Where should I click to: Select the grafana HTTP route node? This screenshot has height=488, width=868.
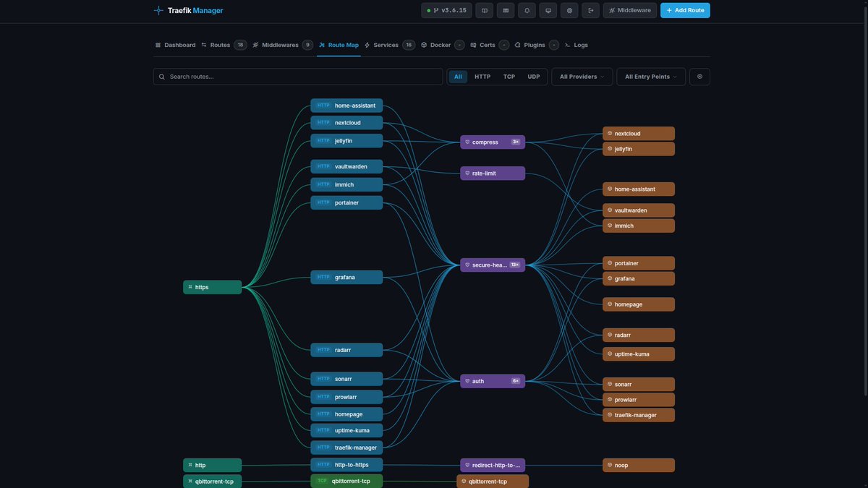[346, 278]
